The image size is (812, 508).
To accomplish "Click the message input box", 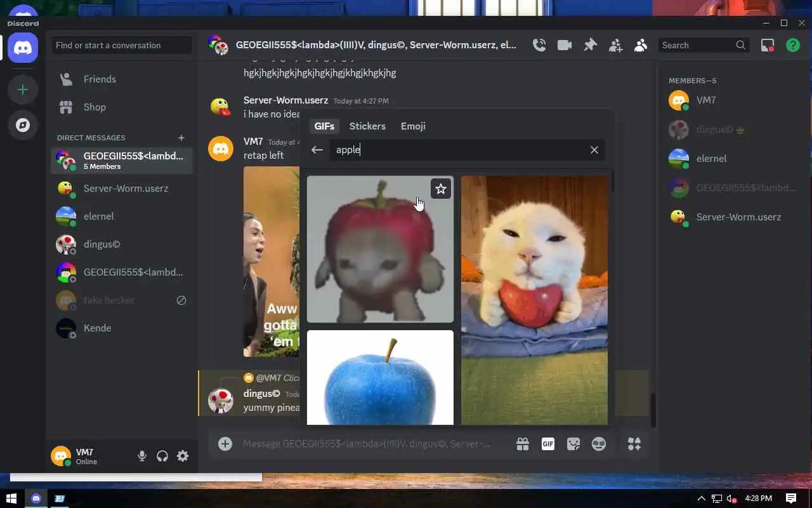I will [367, 444].
